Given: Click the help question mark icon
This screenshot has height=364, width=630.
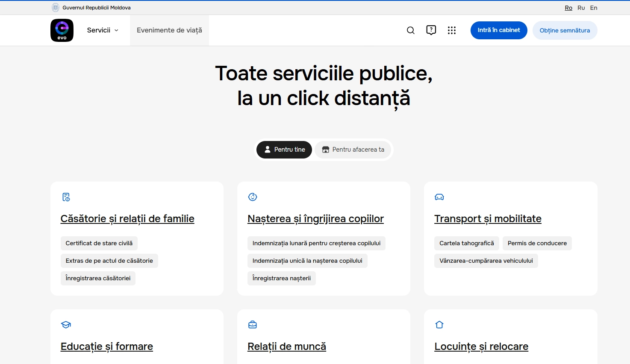Looking at the screenshot, I should pyautogui.click(x=431, y=30).
